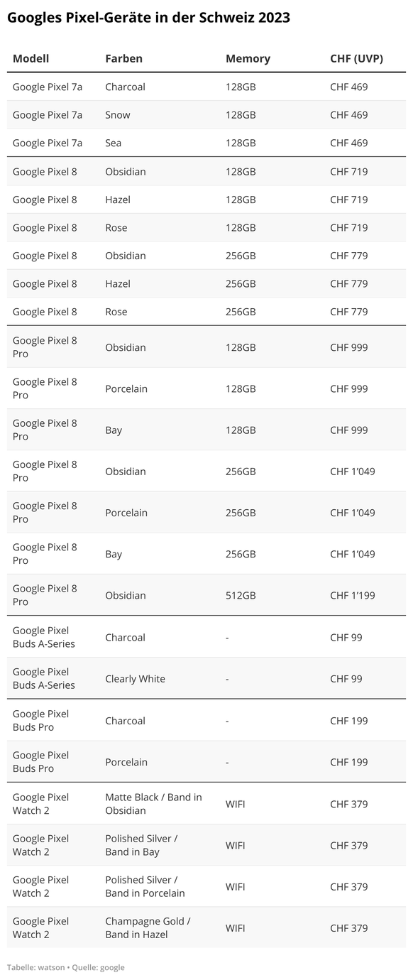Select Polished Silver / Band in Porcelain

145,886
